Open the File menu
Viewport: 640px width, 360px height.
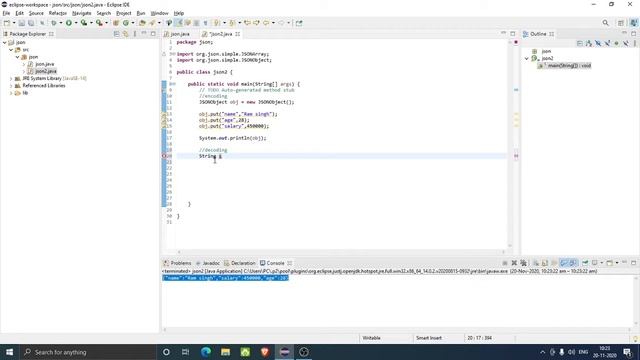tap(6, 13)
